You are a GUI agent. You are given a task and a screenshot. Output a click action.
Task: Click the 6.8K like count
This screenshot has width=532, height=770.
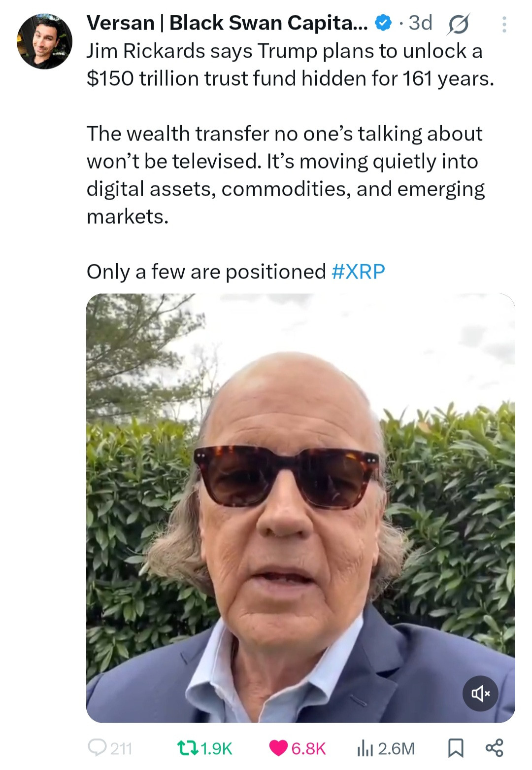click(x=308, y=748)
